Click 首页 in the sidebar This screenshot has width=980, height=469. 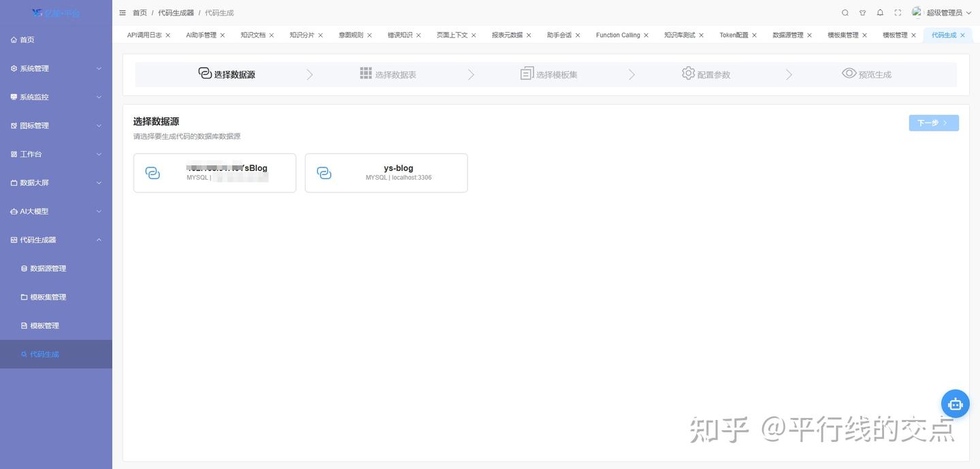pyautogui.click(x=56, y=39)
